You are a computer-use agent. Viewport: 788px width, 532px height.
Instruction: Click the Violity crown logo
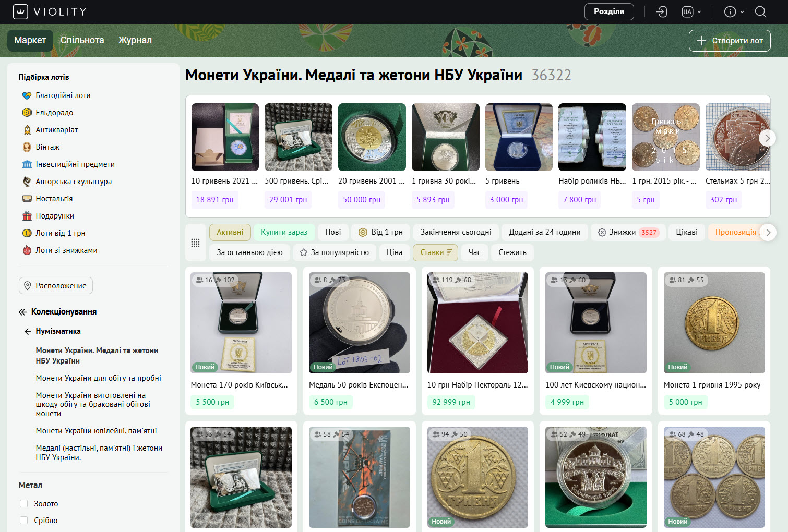(20, 11)
